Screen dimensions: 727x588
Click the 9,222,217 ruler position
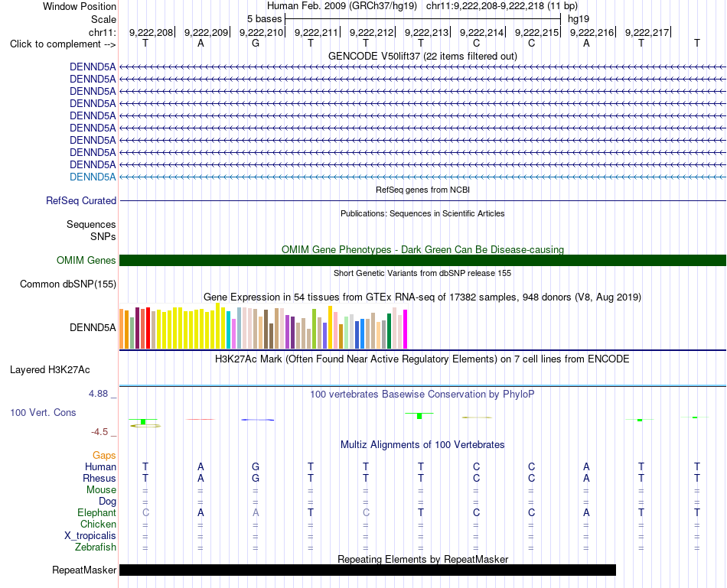[x=647, y=32]
